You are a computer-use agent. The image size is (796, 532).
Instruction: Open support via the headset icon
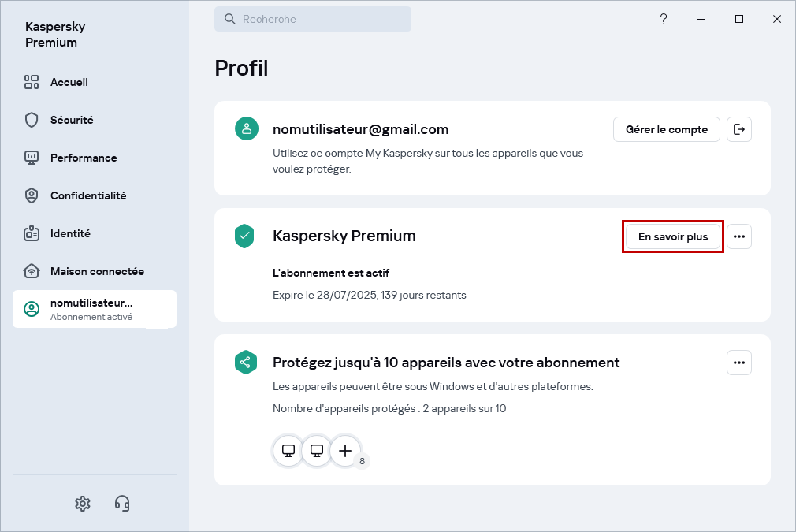[x=122, y=503]
